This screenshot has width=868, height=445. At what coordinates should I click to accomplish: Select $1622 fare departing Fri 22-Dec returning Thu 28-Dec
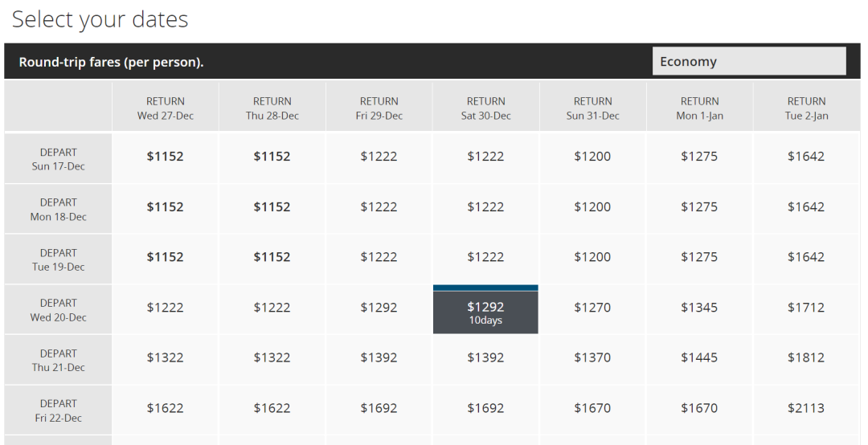pos(272,408)
